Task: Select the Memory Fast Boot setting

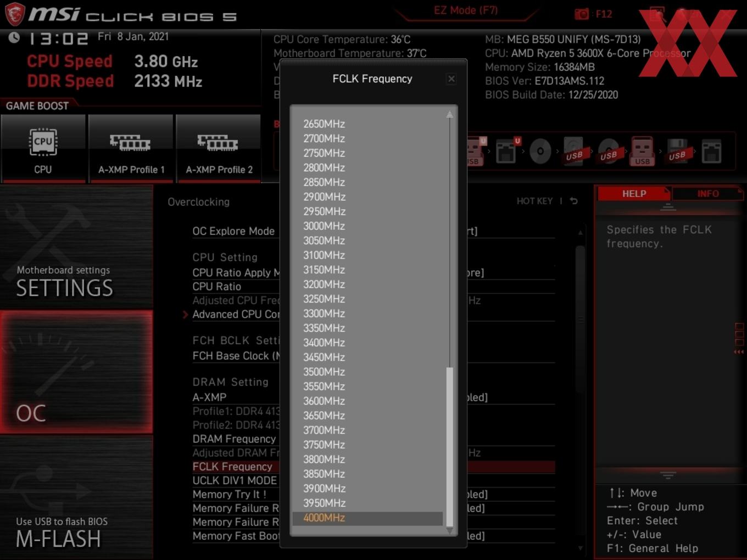Action: click(236, 536)
